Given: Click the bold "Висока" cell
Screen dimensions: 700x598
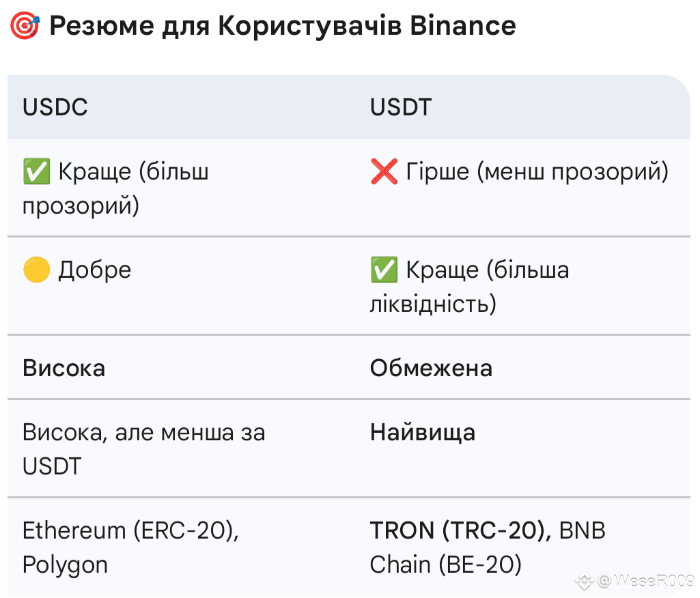Looking at the screenshot, I should 64,369.
